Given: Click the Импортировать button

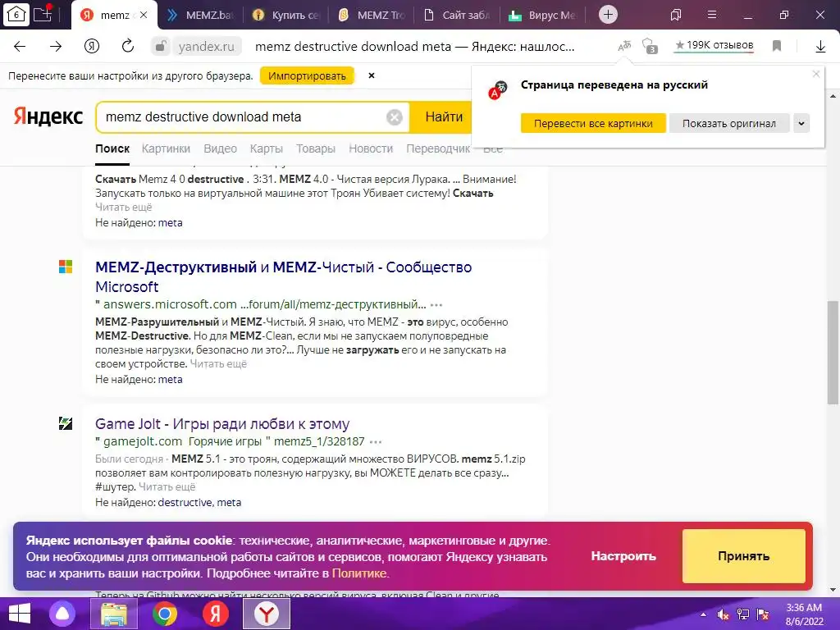Looking at the screenshot, I should click(x=307, y=76).
